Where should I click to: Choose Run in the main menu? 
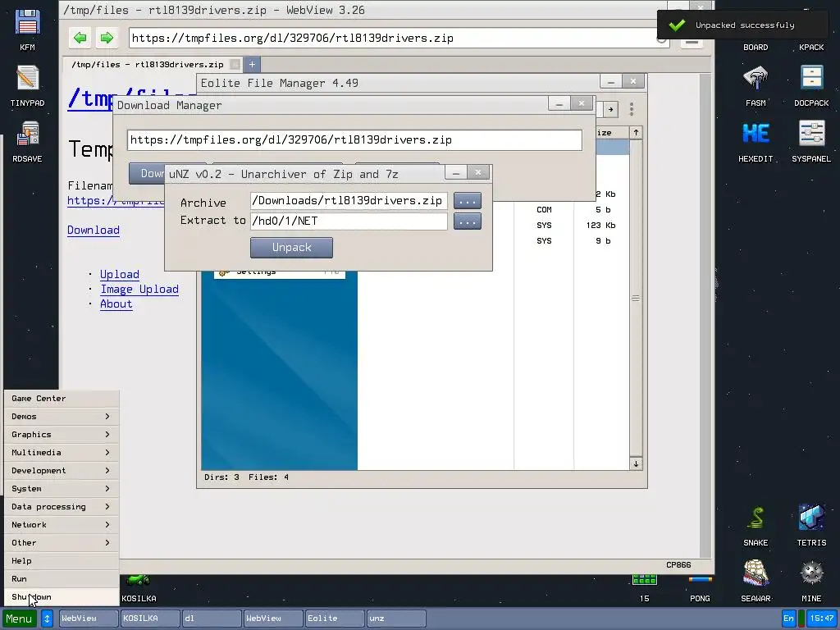coord(62,579)
